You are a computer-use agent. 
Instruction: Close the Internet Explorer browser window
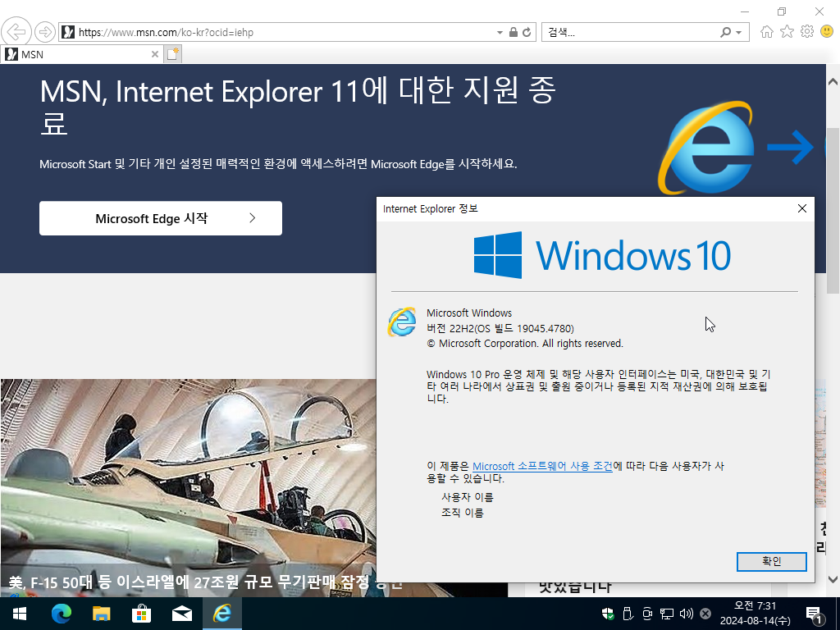pos(819,11)
